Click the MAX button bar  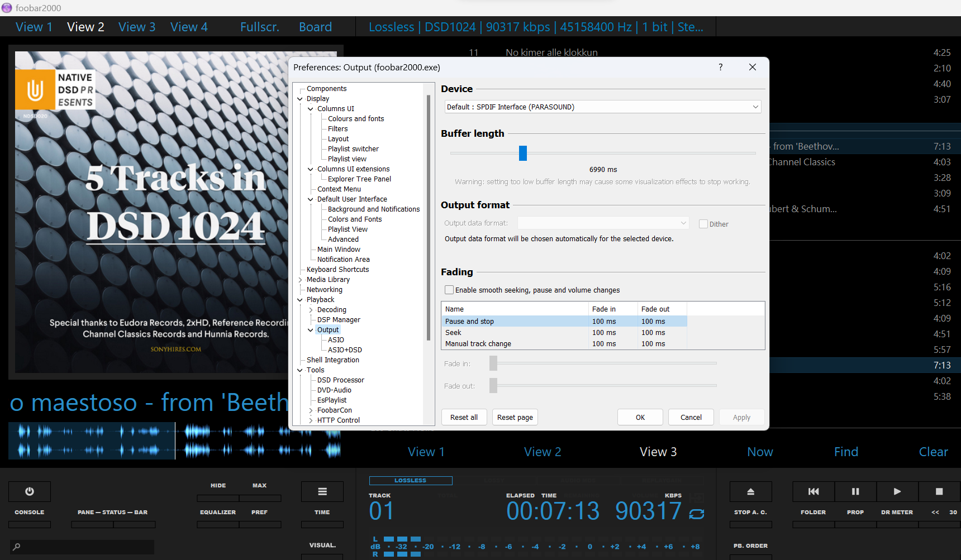tap(260, 497)
